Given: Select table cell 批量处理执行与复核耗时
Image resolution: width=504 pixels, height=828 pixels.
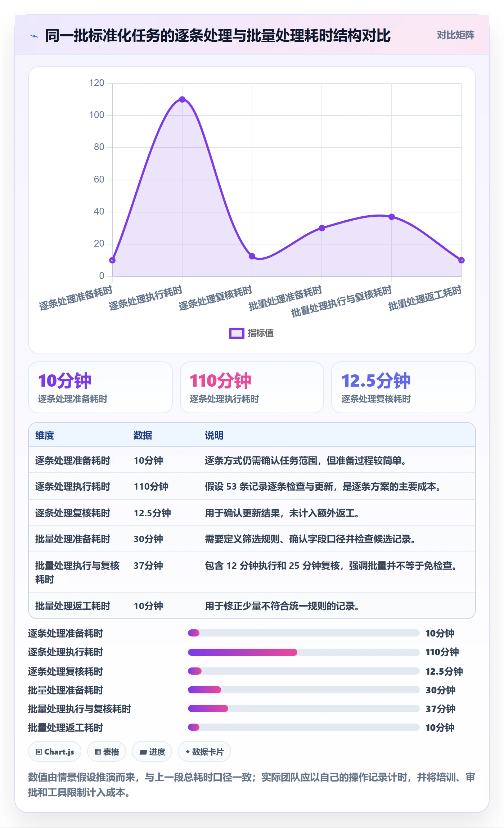Looking at the screenshot, I should click(x=77, y=572).
